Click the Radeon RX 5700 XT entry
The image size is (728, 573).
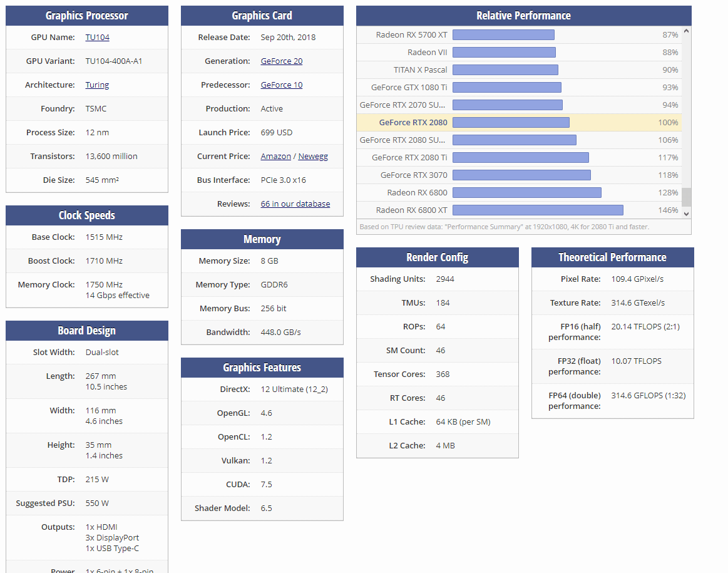(519, 35)
